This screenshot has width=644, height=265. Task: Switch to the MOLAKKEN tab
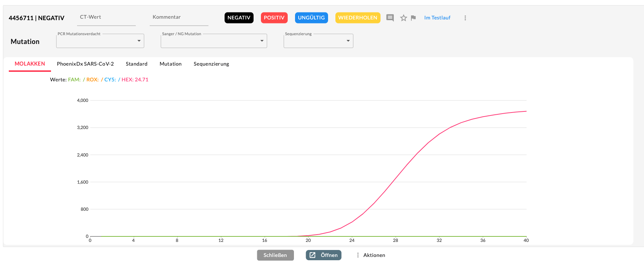pos(30,64)
